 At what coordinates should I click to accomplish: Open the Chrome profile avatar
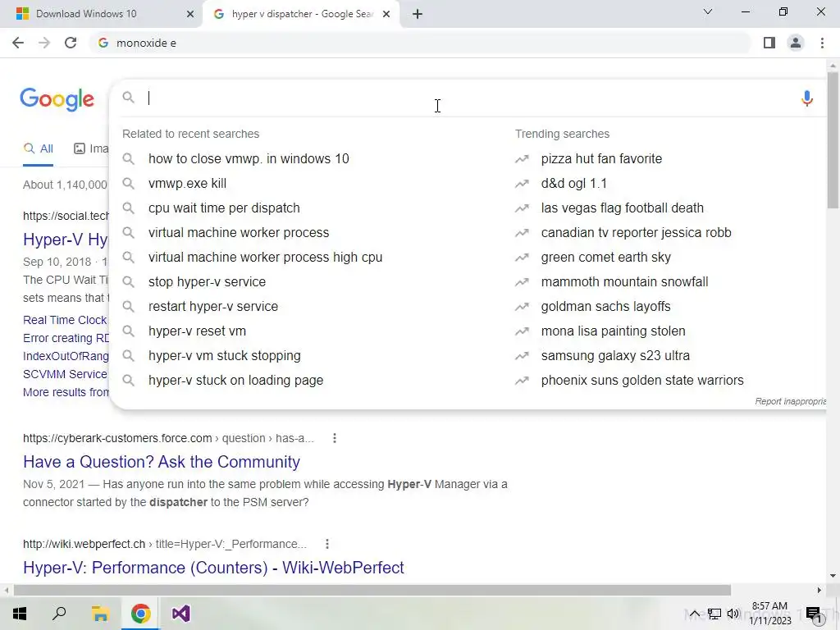click(x=796, y=43)
